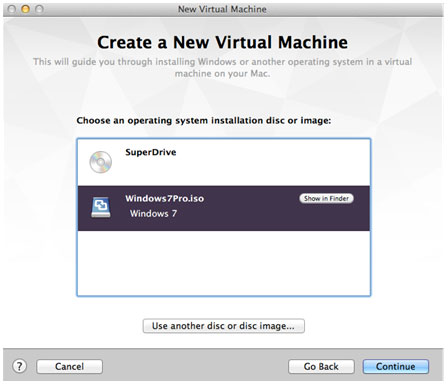Viewport: 448px width, 385px height.
Task: Open help with the question mark button
Action: point(20,366)
